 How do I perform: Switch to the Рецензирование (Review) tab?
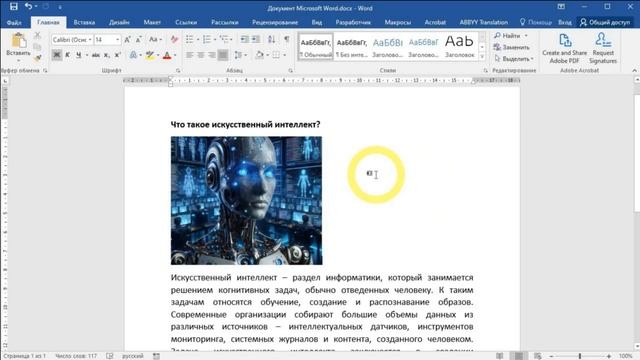[275, 22]
